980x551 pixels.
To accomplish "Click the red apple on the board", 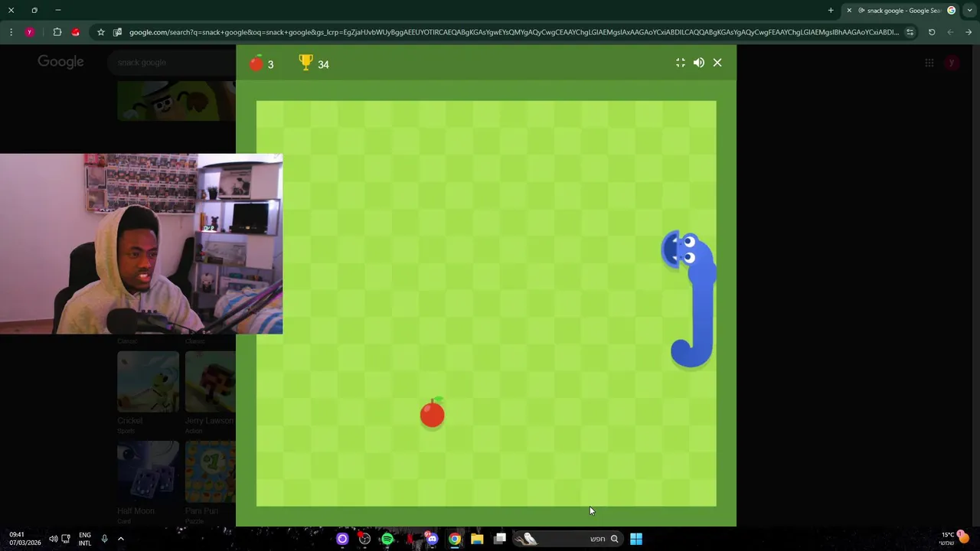I will point(433,413).
